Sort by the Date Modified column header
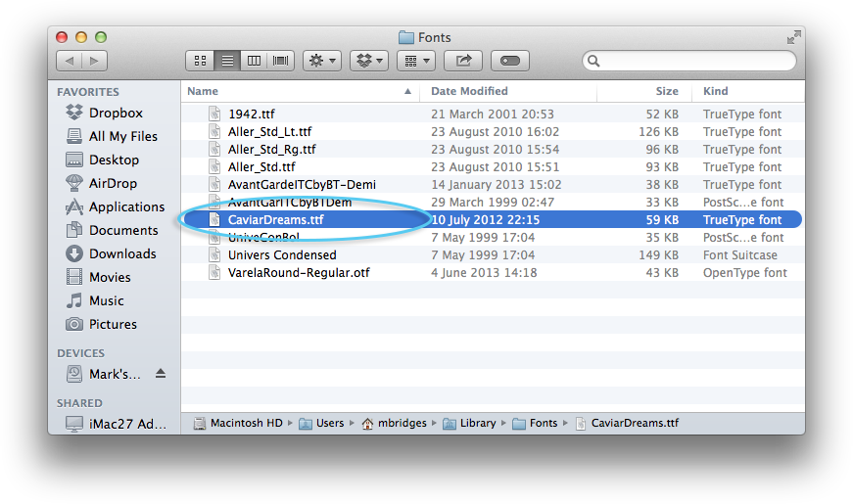 click(469, 91)
